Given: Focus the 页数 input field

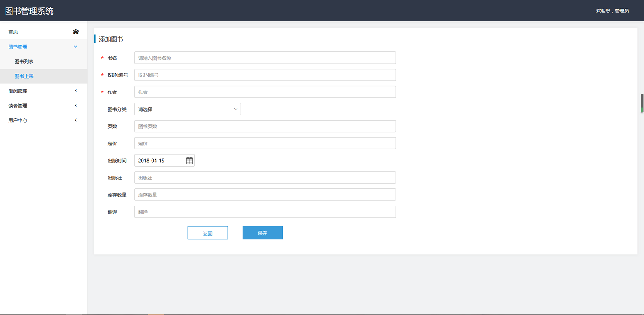Looking at the screenshot, I should coord(265,126).
